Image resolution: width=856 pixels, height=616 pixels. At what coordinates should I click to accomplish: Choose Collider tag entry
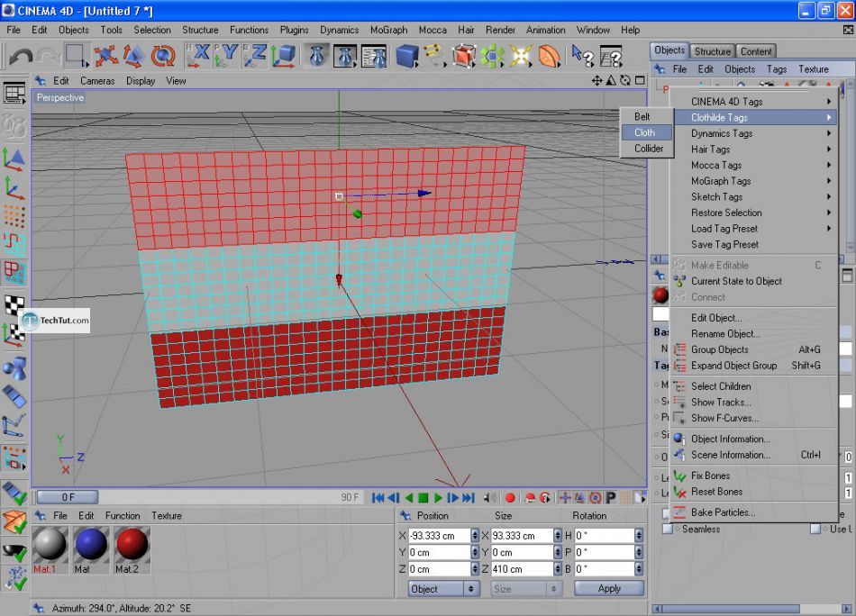(x=647, y=149)
